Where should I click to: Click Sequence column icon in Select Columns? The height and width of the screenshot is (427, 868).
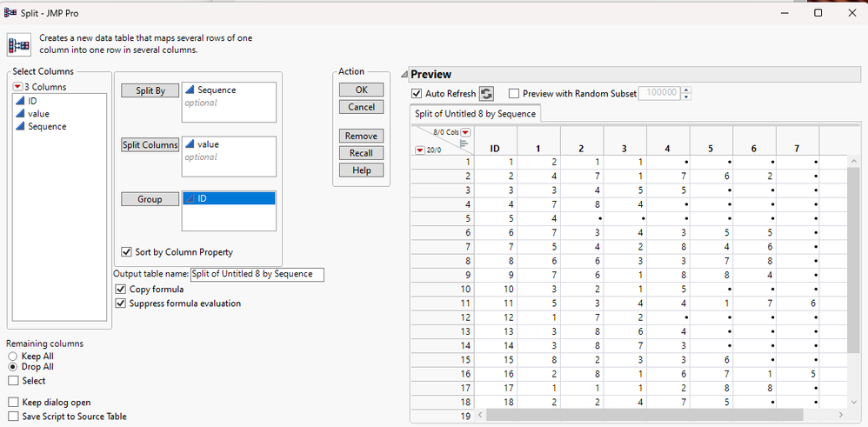point(19,126)
